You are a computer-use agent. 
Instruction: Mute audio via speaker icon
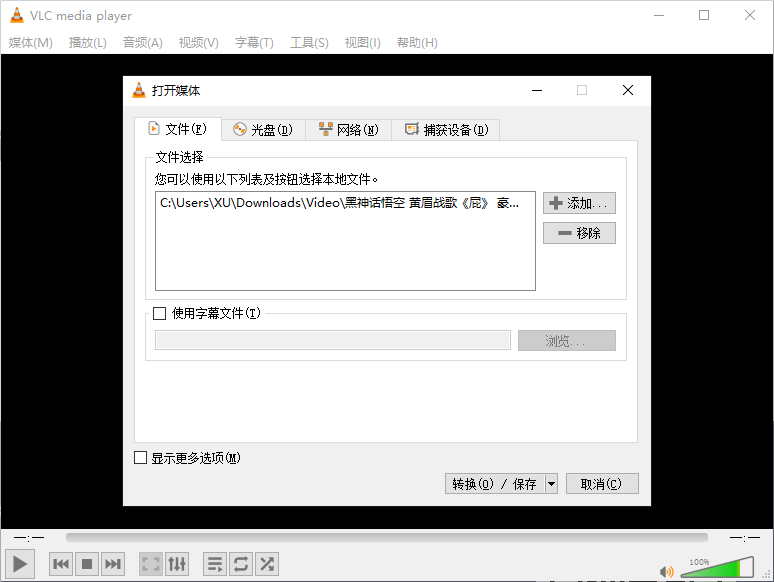pyautogui.click(x=666, y=572)
